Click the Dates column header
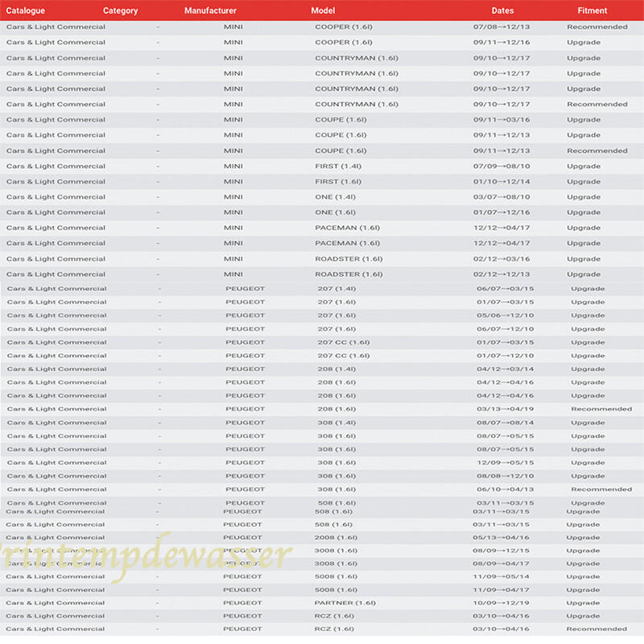The image size is (644, 644). 502,10
